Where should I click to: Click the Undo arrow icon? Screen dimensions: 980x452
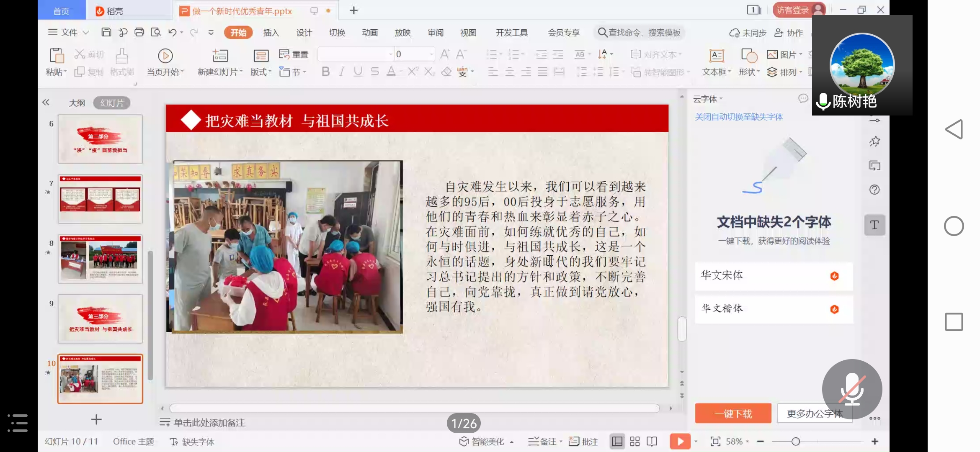click(172, 32)
